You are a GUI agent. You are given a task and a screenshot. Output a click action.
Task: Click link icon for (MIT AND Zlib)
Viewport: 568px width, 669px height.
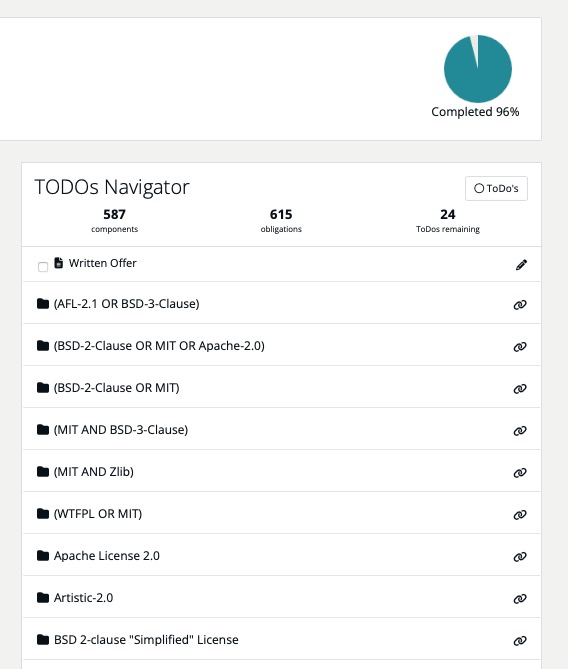pyautogui.click(x=520, y=473)
